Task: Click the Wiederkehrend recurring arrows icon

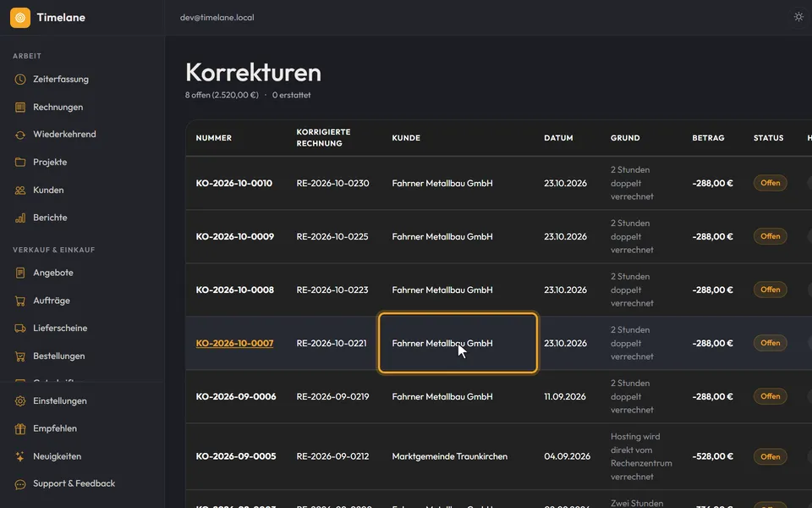Action: point(20,135)
